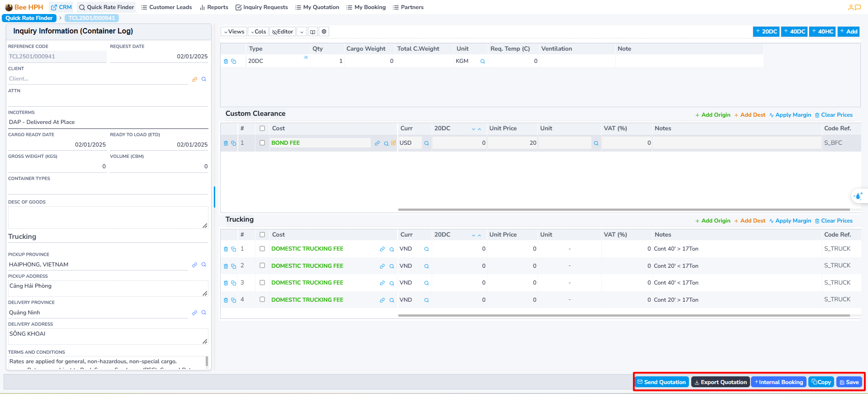Duplicate the 20DC container row with its copy icon
The image size is (868, 394).
234,62
